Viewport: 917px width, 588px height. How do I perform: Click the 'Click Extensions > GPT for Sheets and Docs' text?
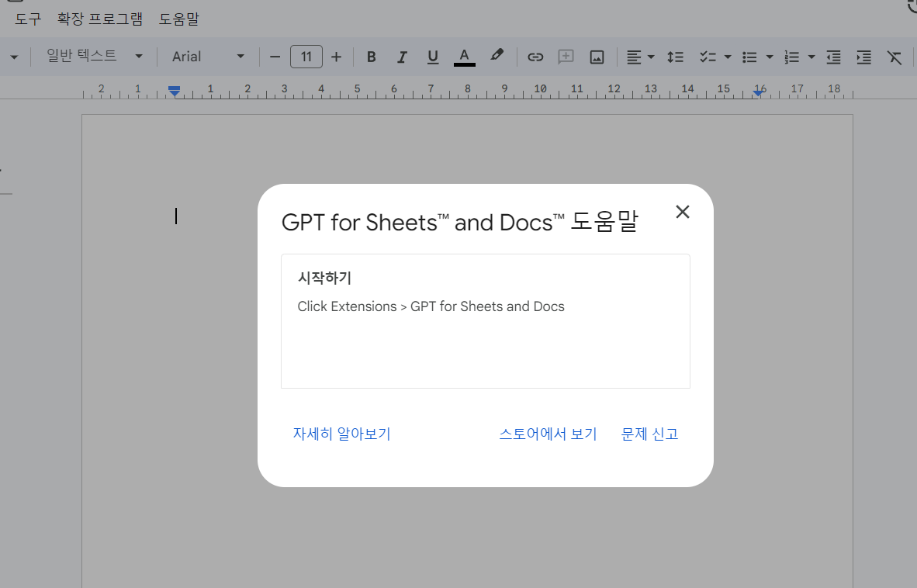(431, 306)
